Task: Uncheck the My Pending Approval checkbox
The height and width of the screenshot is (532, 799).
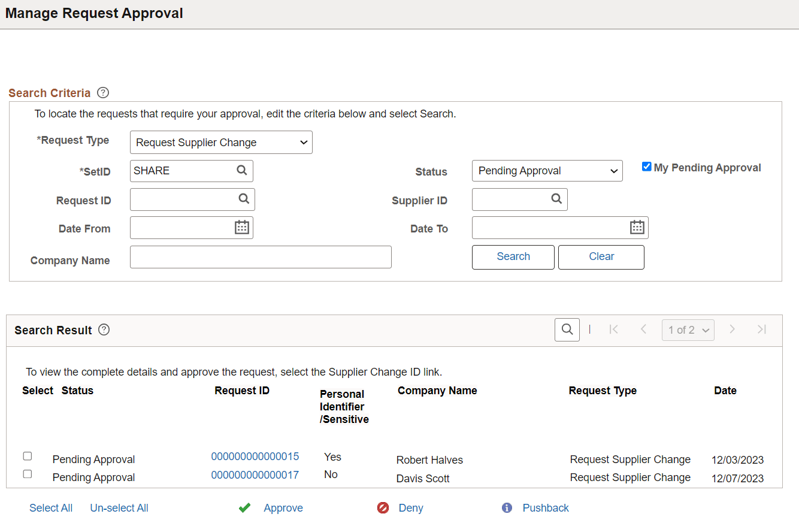Action: click(x=646, y=167)
